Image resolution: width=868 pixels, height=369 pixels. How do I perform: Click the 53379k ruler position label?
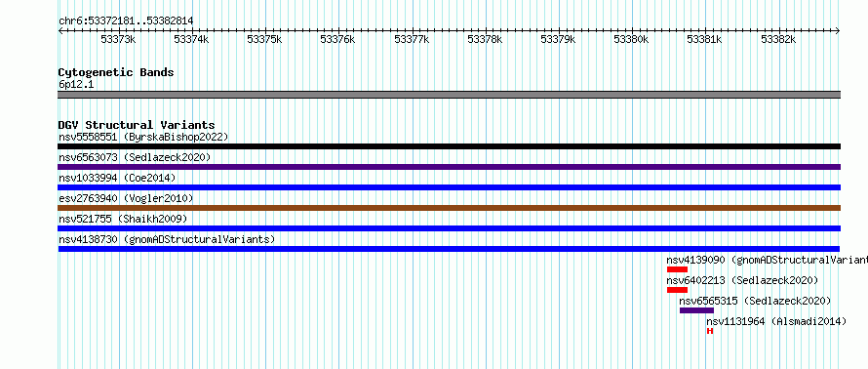(558, 39)
